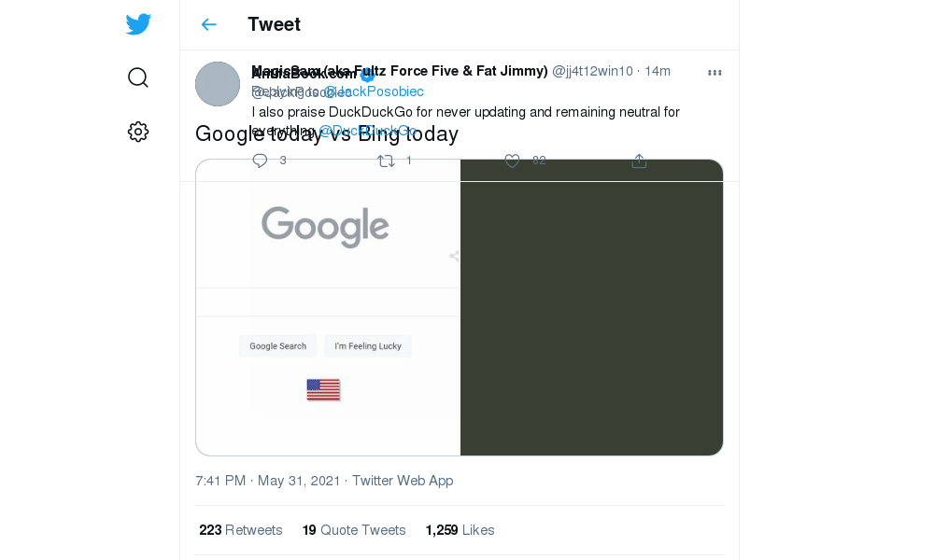Image resolution: width=934 pixels, height=560 pixels.
Task: Open the @JackPosobiec mention link
Action: [x=374, y=91]
